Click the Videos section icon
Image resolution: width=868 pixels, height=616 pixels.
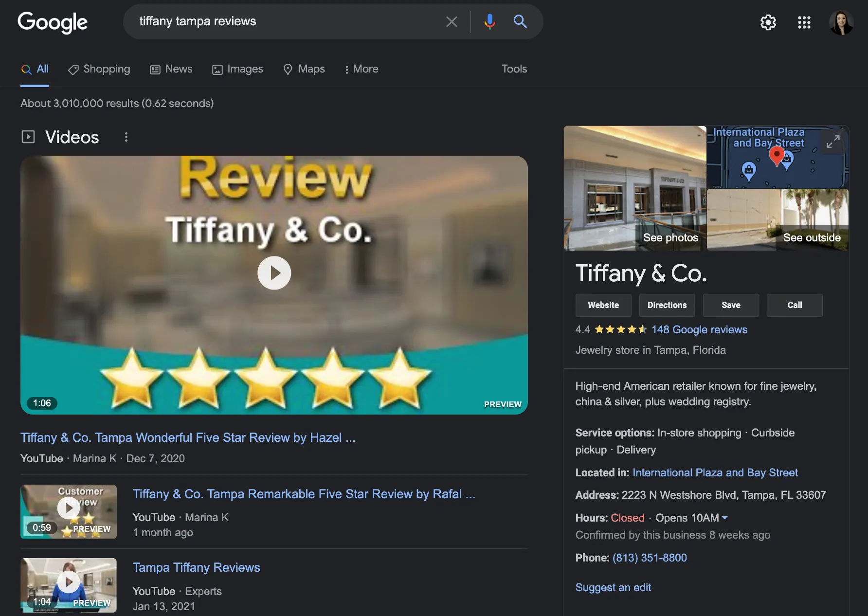click(x=28, y=137)
